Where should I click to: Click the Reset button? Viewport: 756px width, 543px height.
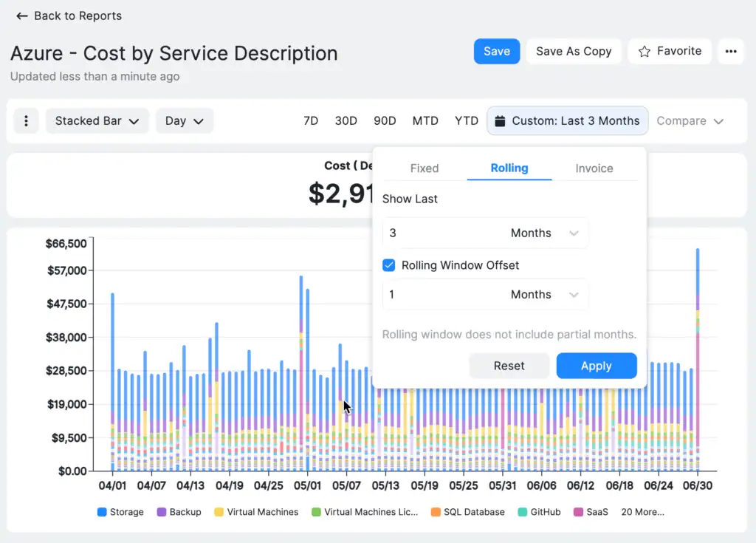tap(509, 366)
